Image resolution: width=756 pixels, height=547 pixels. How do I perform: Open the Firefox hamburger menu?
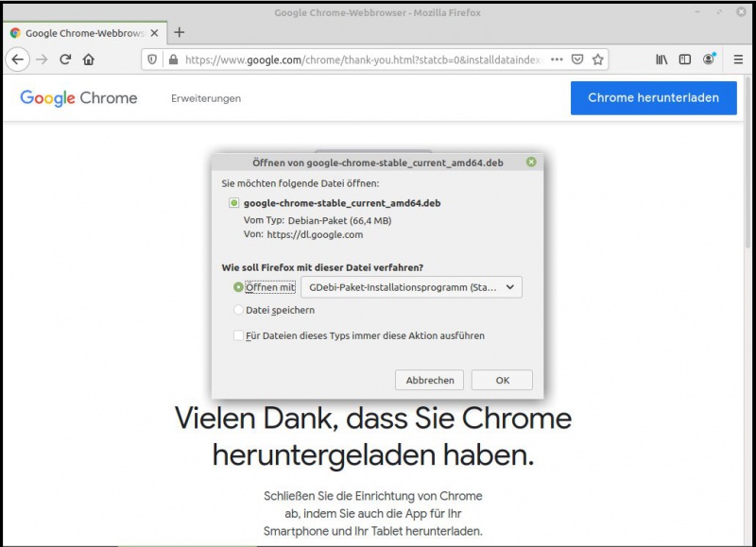click(x=738, y=60)
